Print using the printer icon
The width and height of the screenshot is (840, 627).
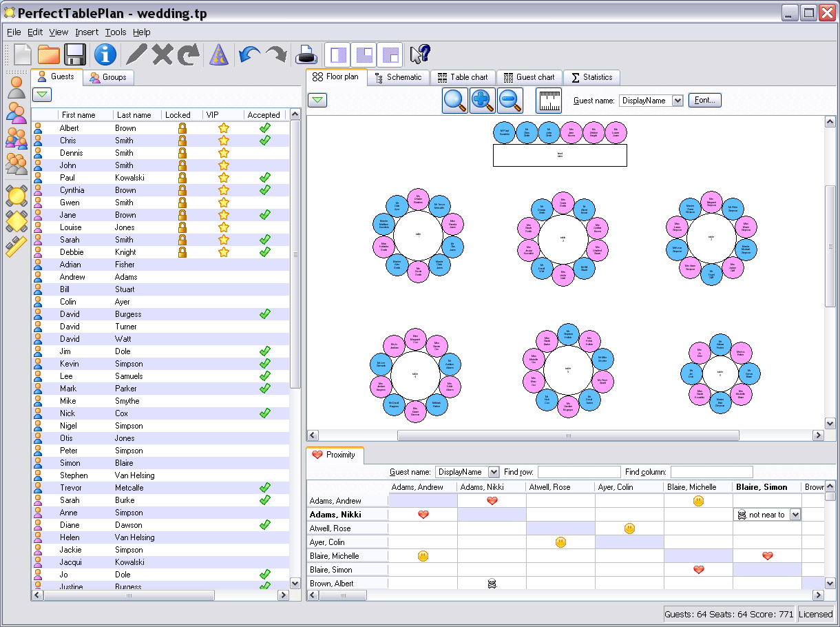click(305, 54)
